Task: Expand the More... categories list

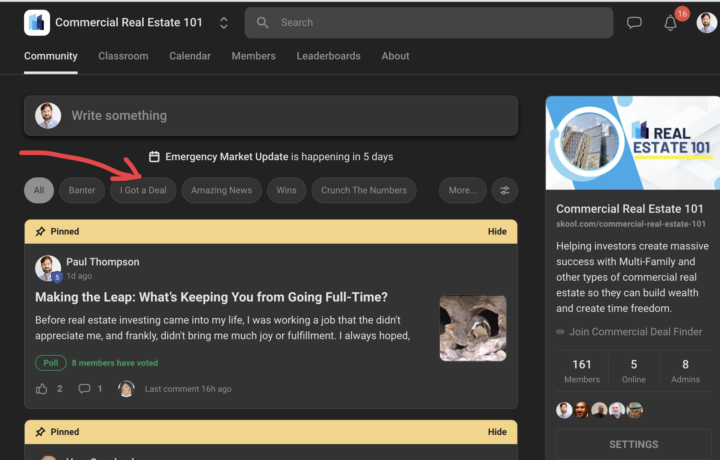Action: (462, 190)
